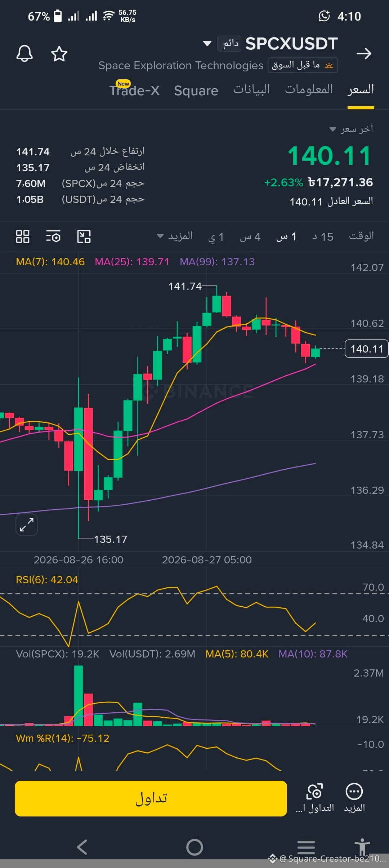The width and height of the screenshot is (389, 868).
Task: Switch to the السعر price tab
Action: [361, 90]
